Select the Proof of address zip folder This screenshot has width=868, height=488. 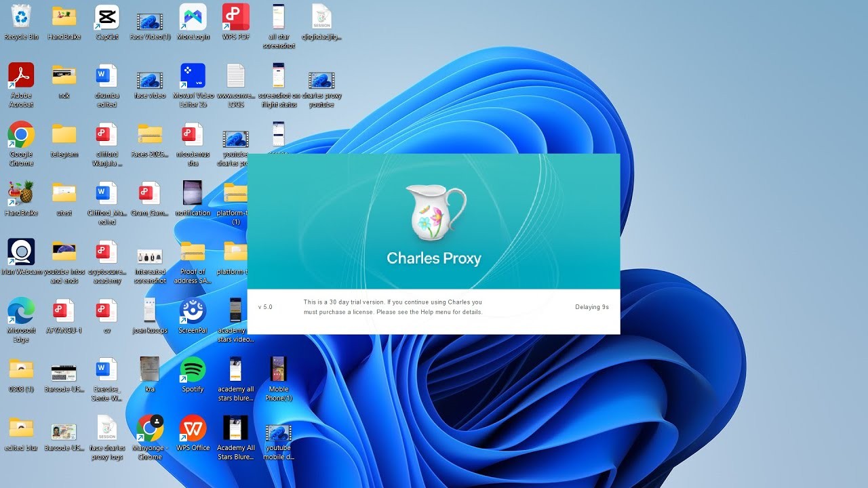tap(193, 262)
